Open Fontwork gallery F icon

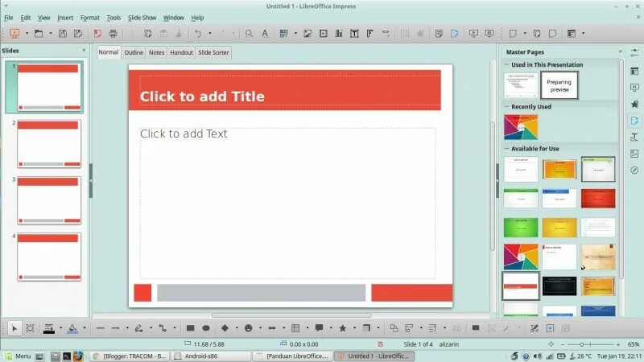tap(369, 34)
